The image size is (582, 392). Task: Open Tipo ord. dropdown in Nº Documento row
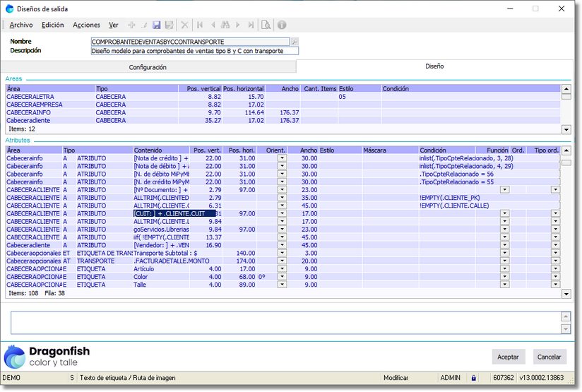pos(555,190)
